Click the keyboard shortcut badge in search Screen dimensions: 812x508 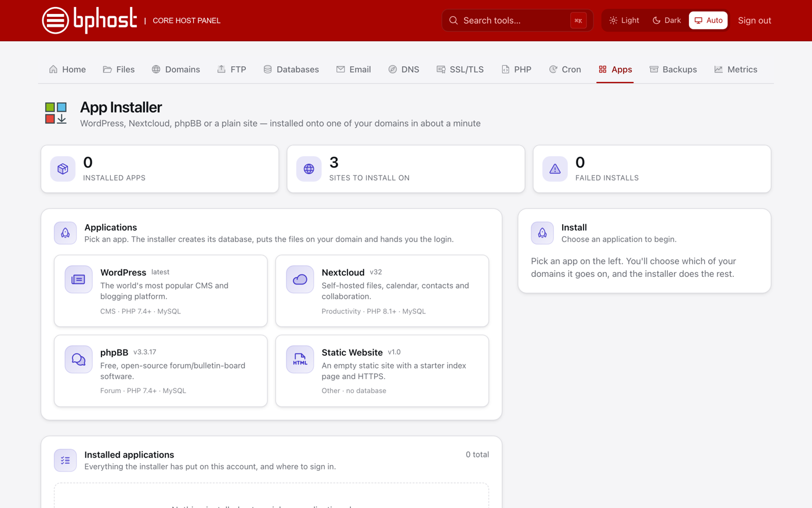(x=578, y=20)
